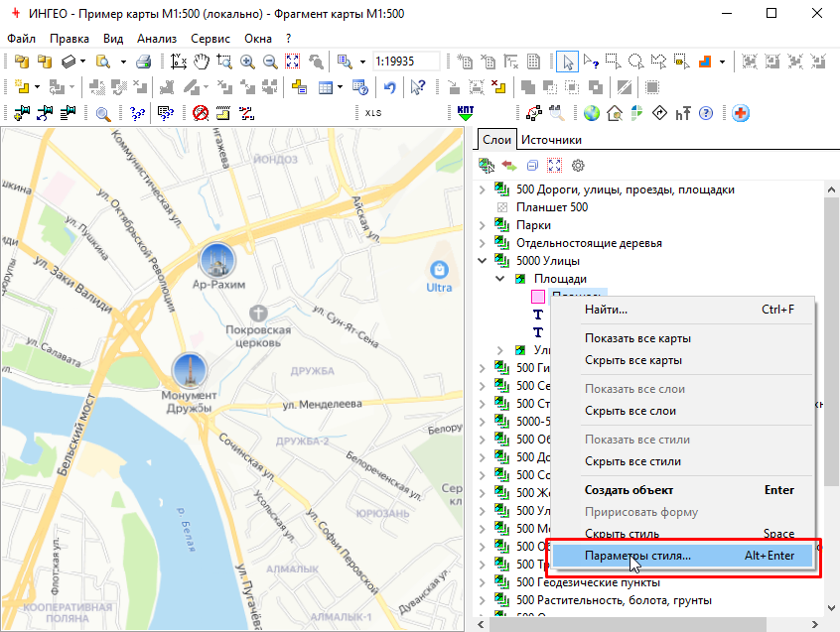Select Скрыть все слои menu entry
The height and width of the screenshot is (632, 840).
pyautogui.click(x=683, y=411)
